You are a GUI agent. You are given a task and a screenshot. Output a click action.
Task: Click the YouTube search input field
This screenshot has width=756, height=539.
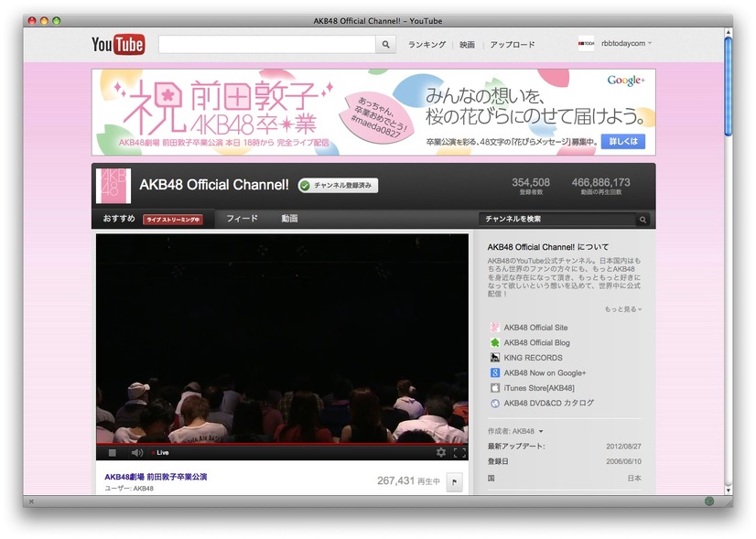pos(267,44)
